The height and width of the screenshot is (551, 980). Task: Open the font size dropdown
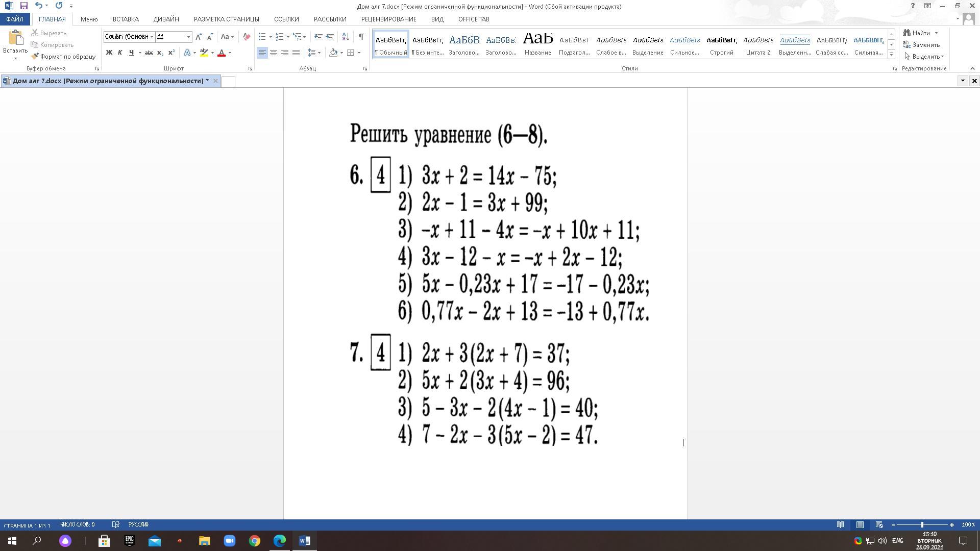click(188, 37)
